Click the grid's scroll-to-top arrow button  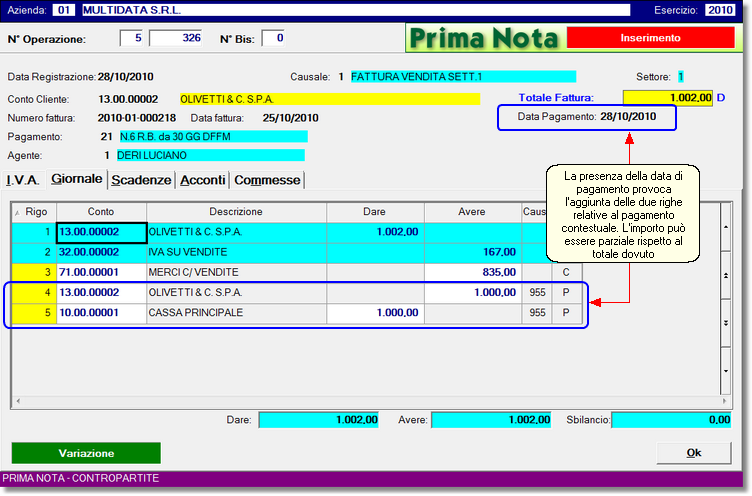tap(726, 227)
